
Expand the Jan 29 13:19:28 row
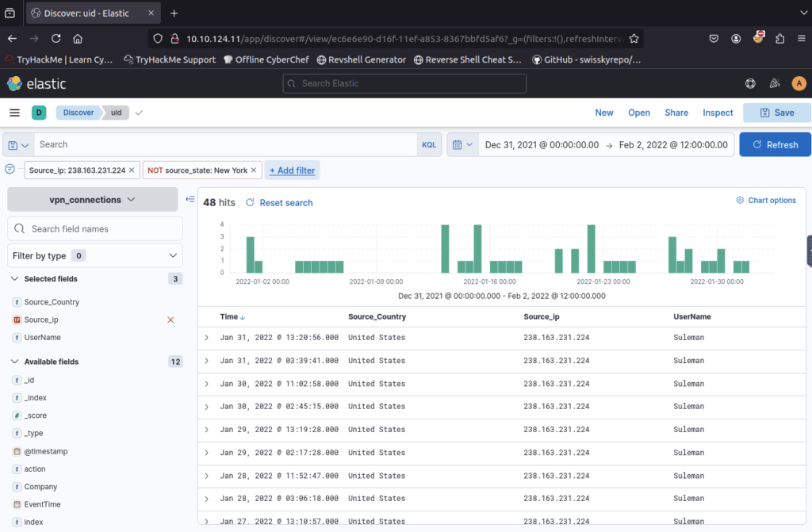tap(207, 430)
